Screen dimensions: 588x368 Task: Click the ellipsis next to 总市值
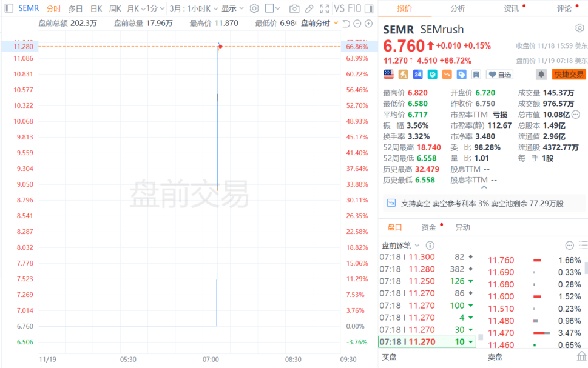[576, 115]
